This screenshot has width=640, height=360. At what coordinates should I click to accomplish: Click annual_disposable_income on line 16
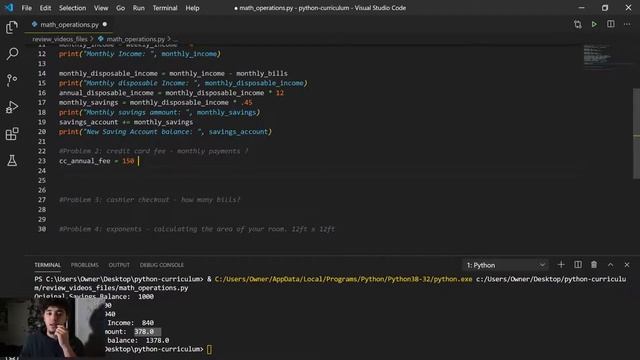(x=106, y=93)
